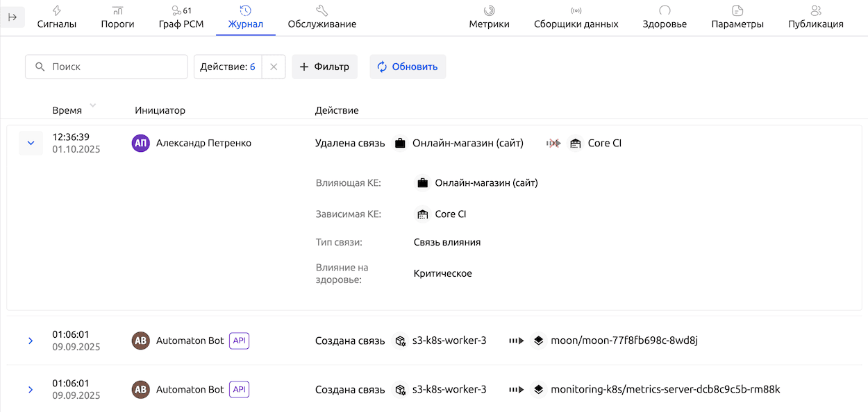Open the Публикация tab
868x412 pixels.
click(x=815, y=17)
